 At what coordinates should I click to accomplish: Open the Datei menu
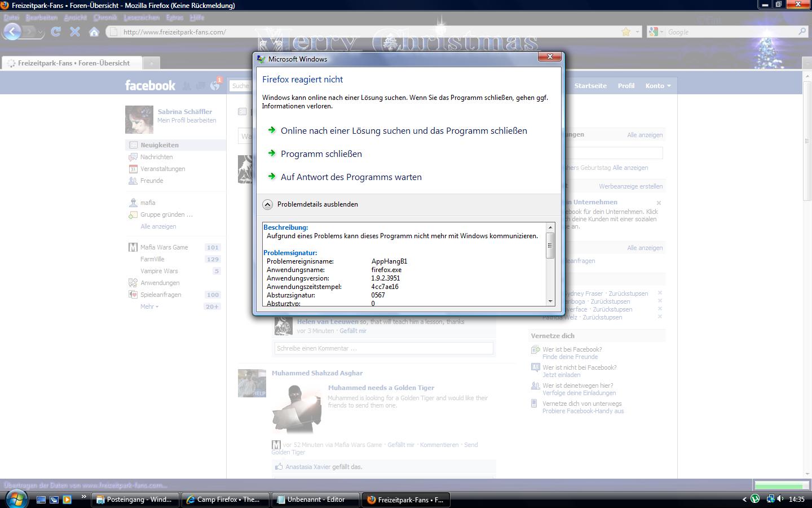click(x=11, y=17)
